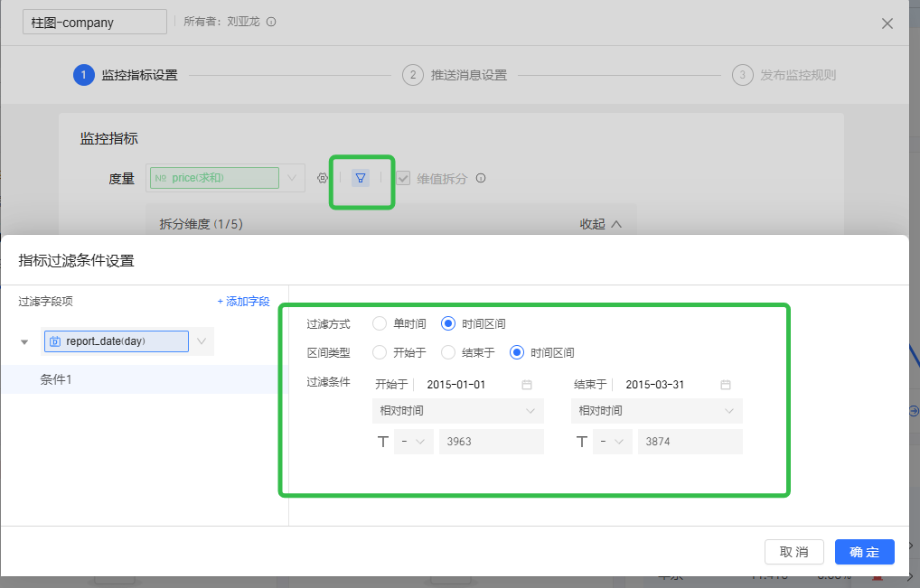Click the info icon next to 维值拆分

coord(481,178)
